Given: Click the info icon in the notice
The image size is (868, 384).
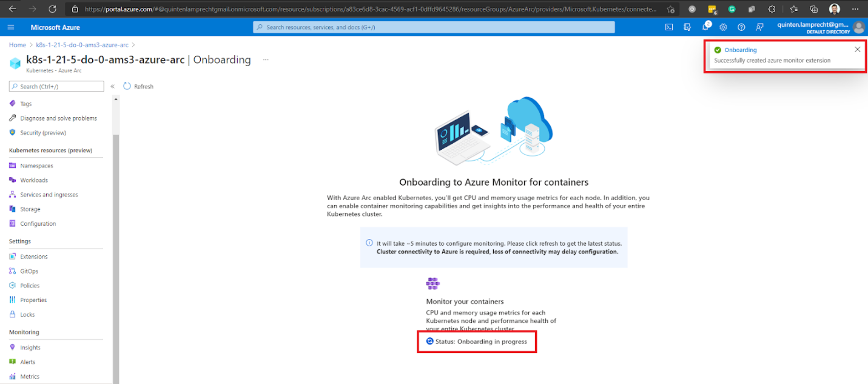Looking at the screenshot, I should (x=369, y=243).
